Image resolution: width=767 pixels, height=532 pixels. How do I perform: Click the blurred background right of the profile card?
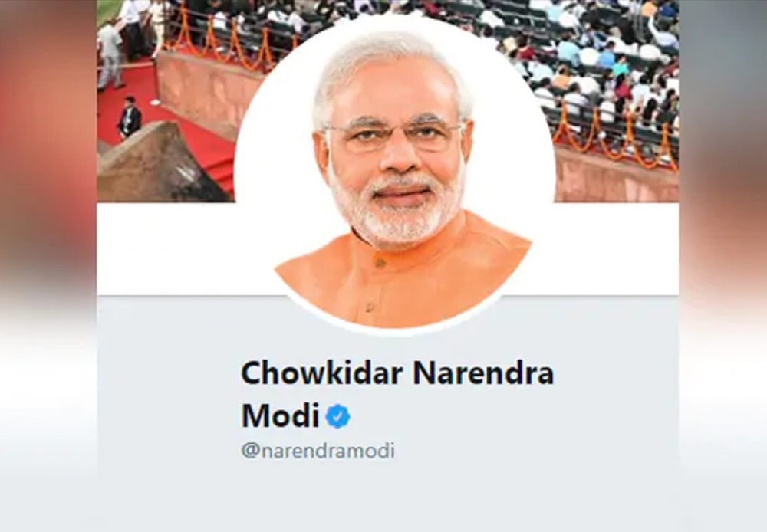click(723, 266)
